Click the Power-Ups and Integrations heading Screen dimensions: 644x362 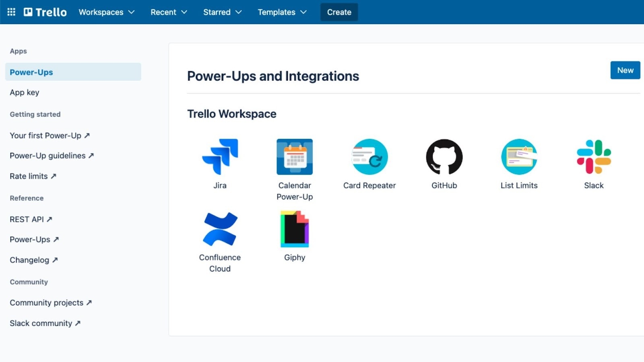tap(273, 76)
